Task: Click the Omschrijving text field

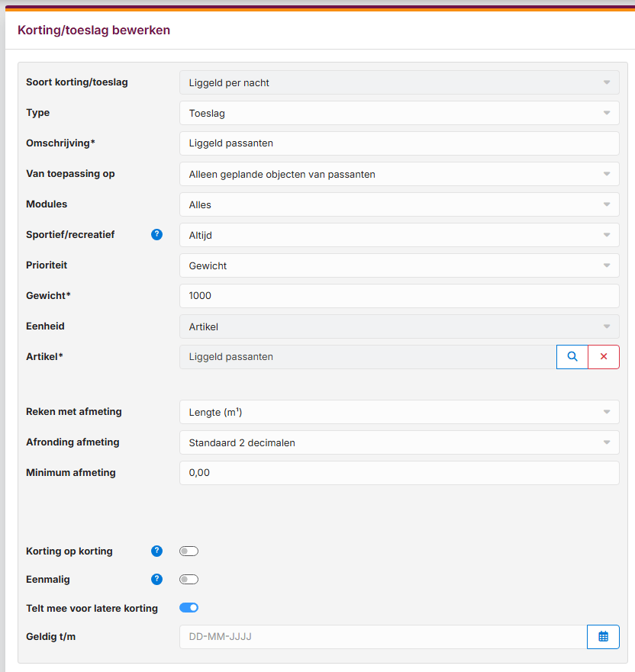Action: [x=398, y=143]
